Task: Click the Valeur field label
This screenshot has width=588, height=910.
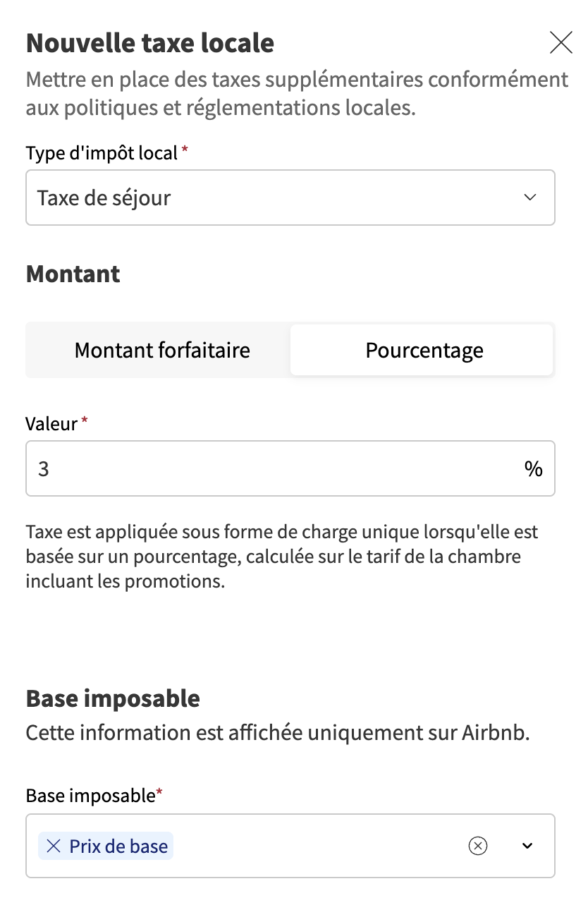Action: (51, 423)
